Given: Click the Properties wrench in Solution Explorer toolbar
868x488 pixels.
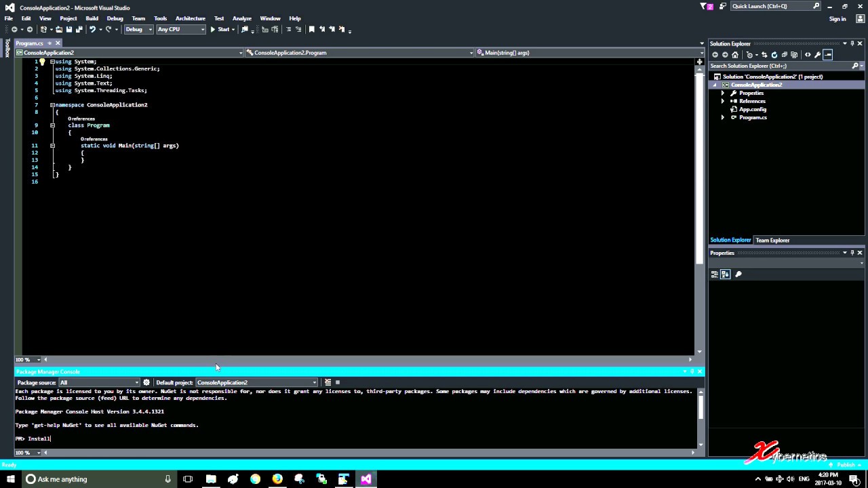Looking at the screenshot, I should click(818, 55).
